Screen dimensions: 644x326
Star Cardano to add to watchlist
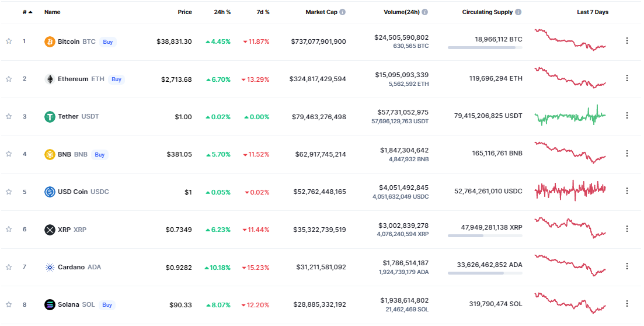pos(9,267)
